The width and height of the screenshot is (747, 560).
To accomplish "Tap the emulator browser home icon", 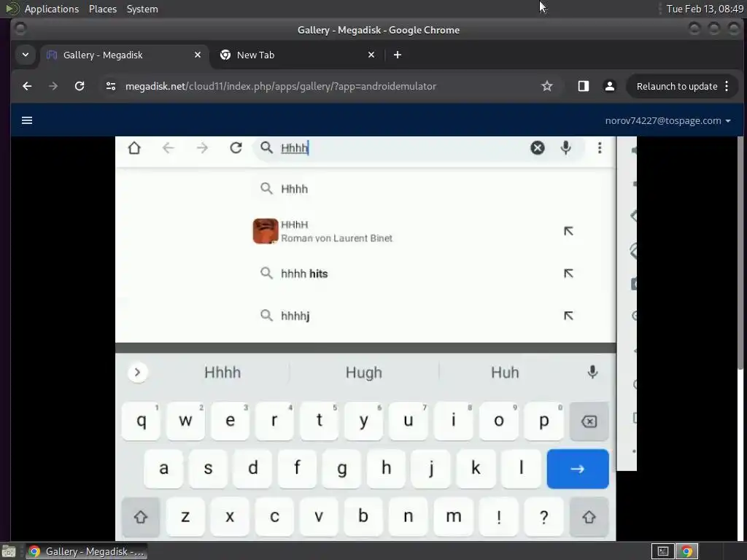I will (134, 147).
